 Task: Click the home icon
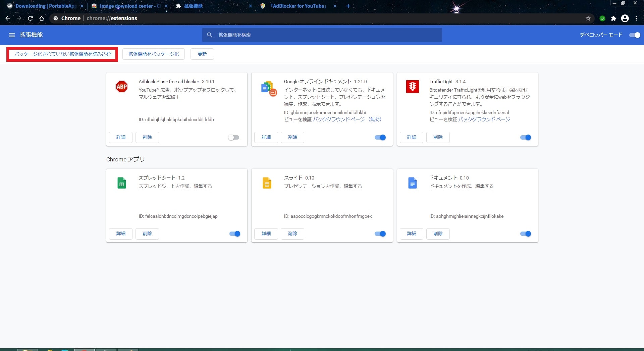42,18
